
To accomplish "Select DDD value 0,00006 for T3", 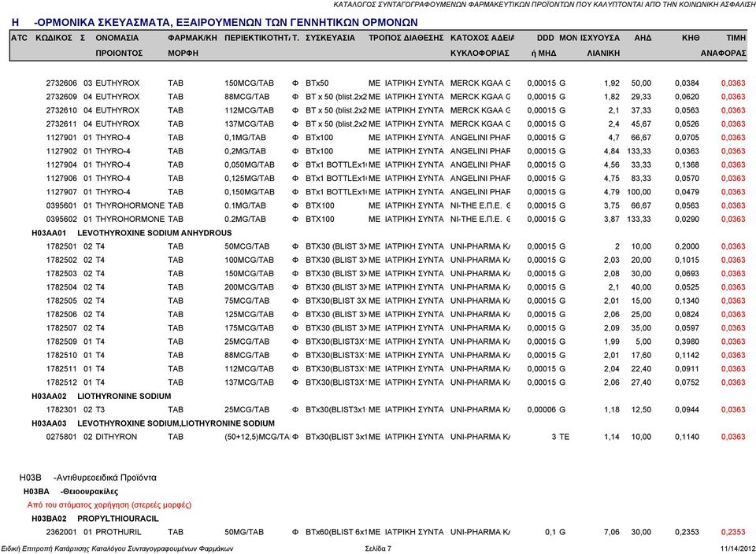I will 542,410.
